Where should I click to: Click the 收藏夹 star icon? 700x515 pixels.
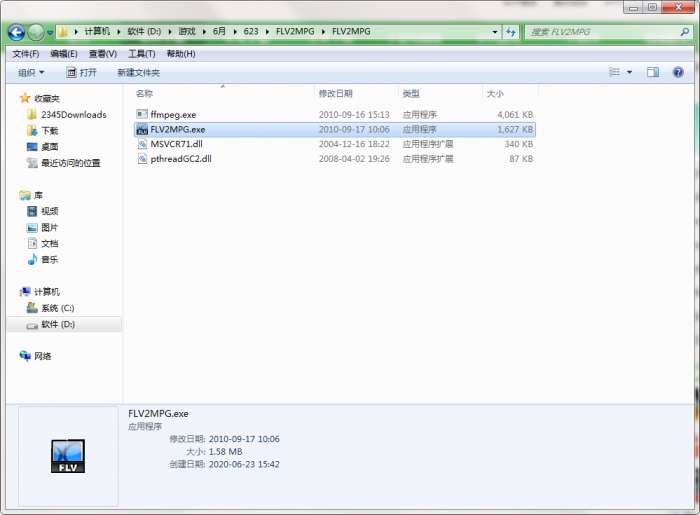click(x=25, y=98)
